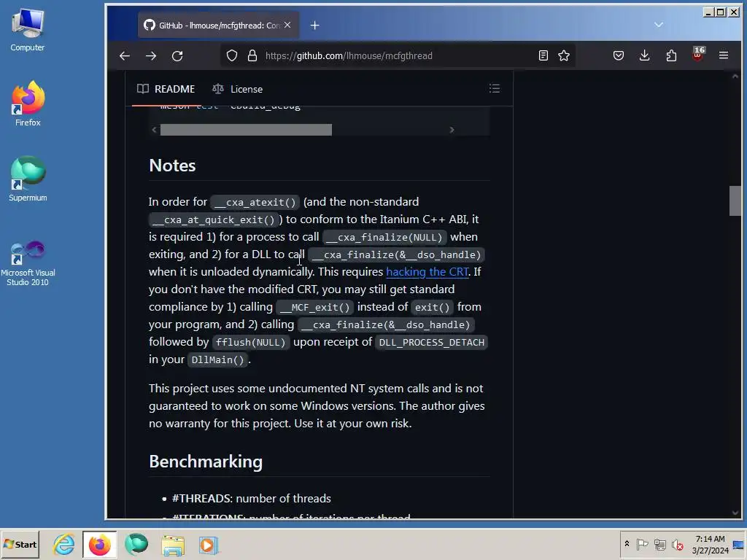Click '#THREADS: number of threads' bullet
747x560 pixels.
pyautogui.click(x=252, y=499)
